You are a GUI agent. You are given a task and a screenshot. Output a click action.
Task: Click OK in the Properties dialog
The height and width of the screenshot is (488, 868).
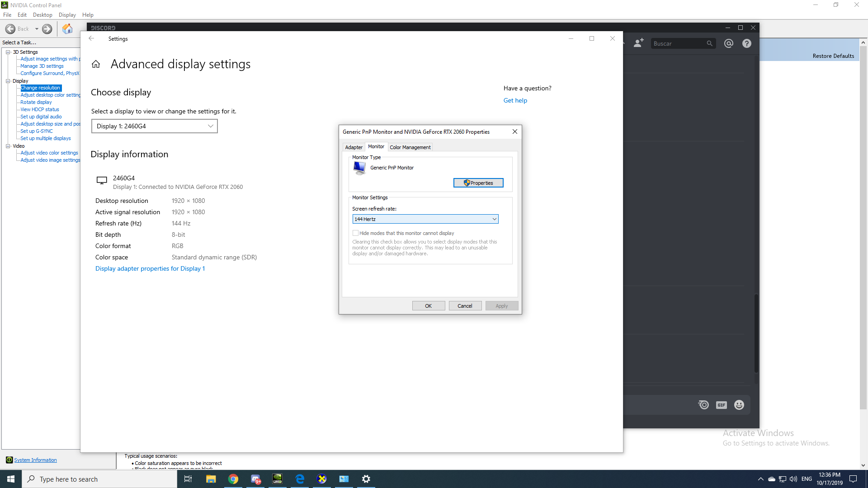coord(429,306)
